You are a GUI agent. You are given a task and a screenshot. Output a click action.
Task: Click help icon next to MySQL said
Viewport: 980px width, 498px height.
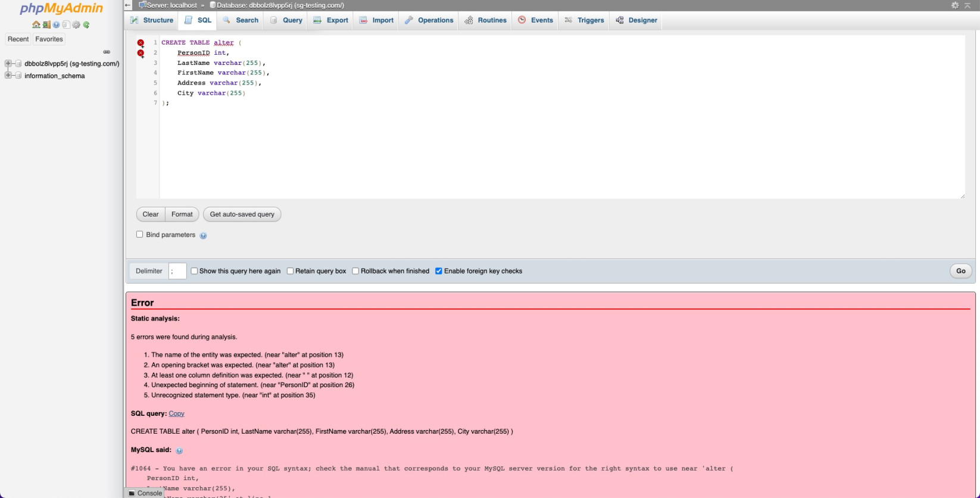[x=179, y=451]
